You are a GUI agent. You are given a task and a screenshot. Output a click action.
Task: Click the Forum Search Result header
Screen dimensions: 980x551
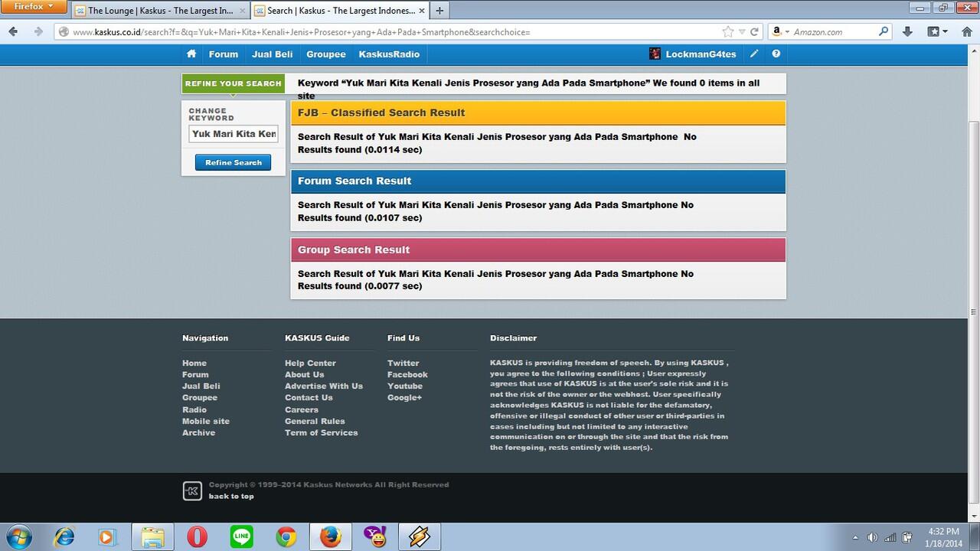(538, 181)
